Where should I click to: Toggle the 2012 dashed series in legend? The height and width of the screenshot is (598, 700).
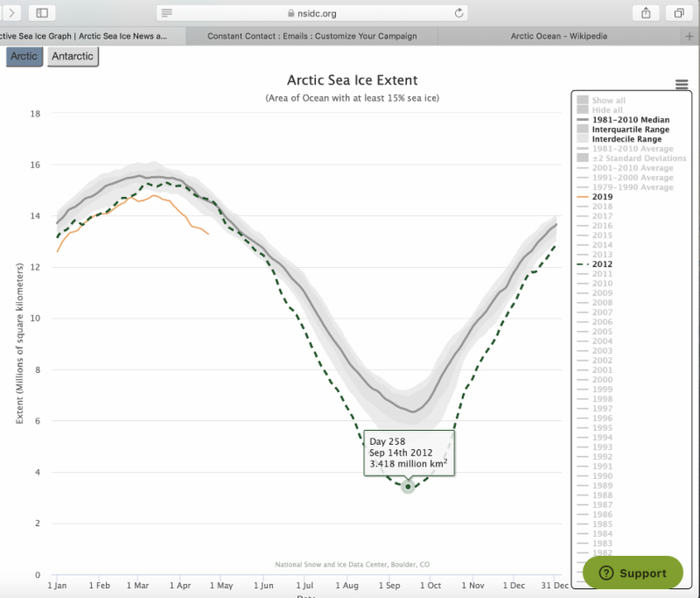point(595,264)
